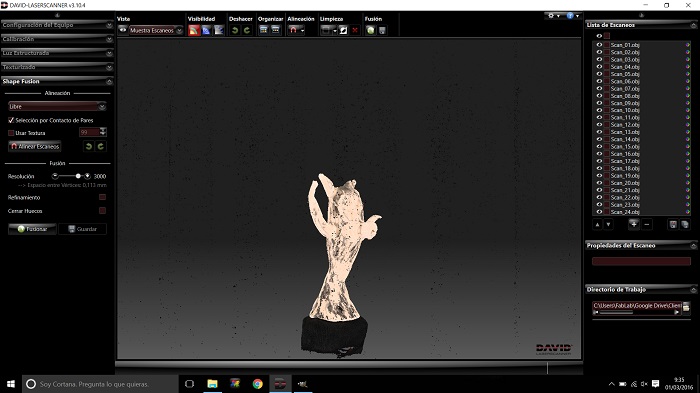The image size is (700, 393).
Task: Click the red X delete icon in Limpieza
Action: [x=355, y=30]
